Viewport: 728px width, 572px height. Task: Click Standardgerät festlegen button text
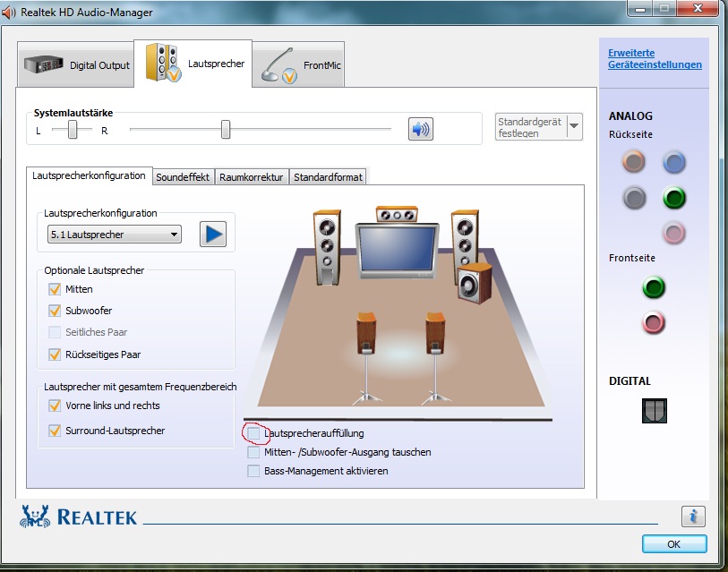click(530, 127)
